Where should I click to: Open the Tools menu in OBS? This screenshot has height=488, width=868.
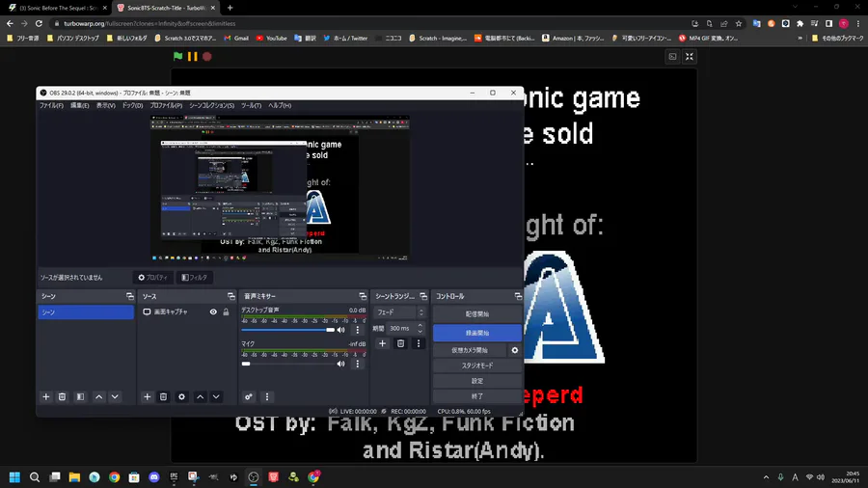pyautogui.click(x=251, y=105)
